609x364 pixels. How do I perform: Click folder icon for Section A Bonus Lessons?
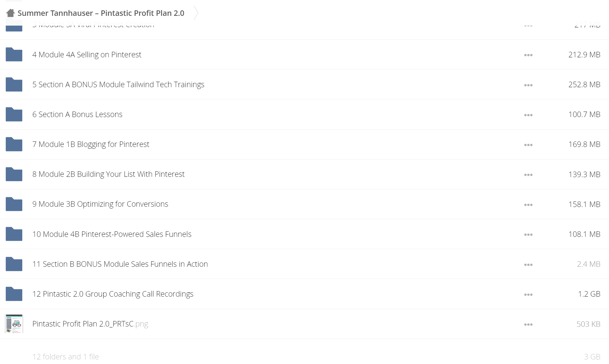click(14, 114)
